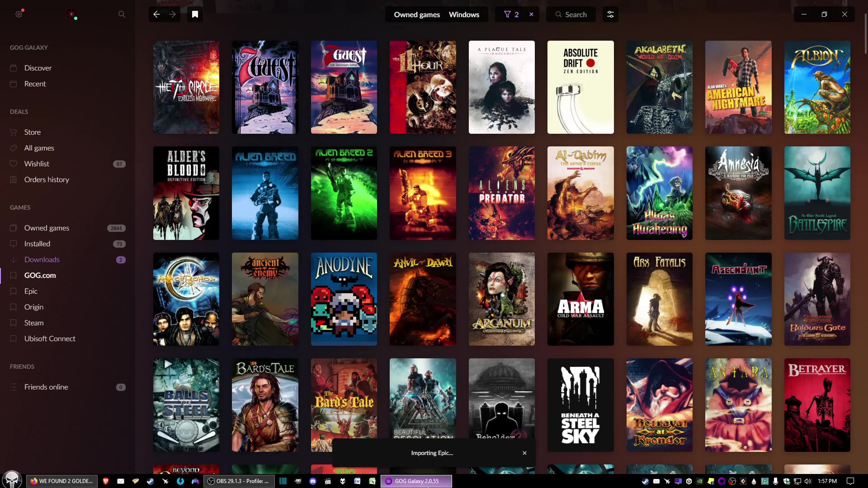Select Ubisoft Connect in the sidebar
Viewport: 868px width, 488px height.
50,338
